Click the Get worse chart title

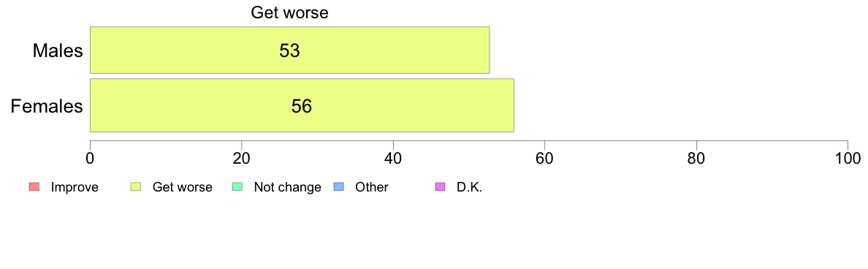coord(289,12)
